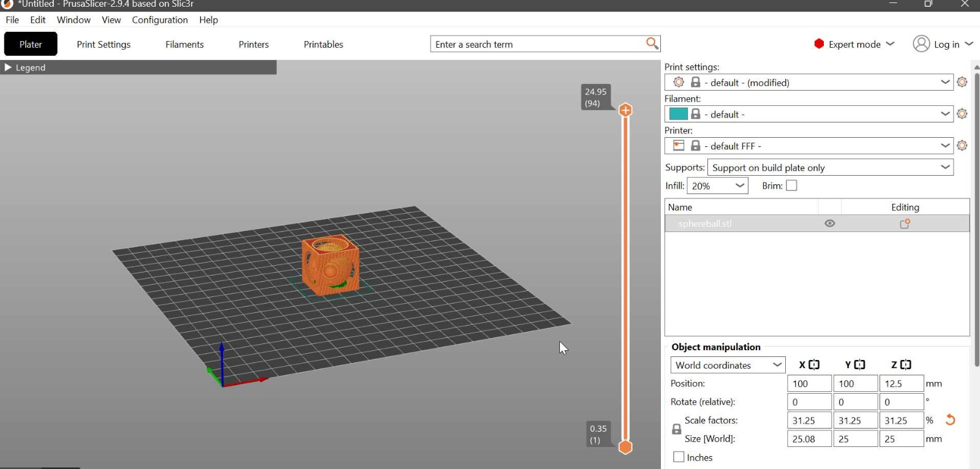Tick the Inches checkbox
This screenshot has height=469, width=980.
click(679, 457)
